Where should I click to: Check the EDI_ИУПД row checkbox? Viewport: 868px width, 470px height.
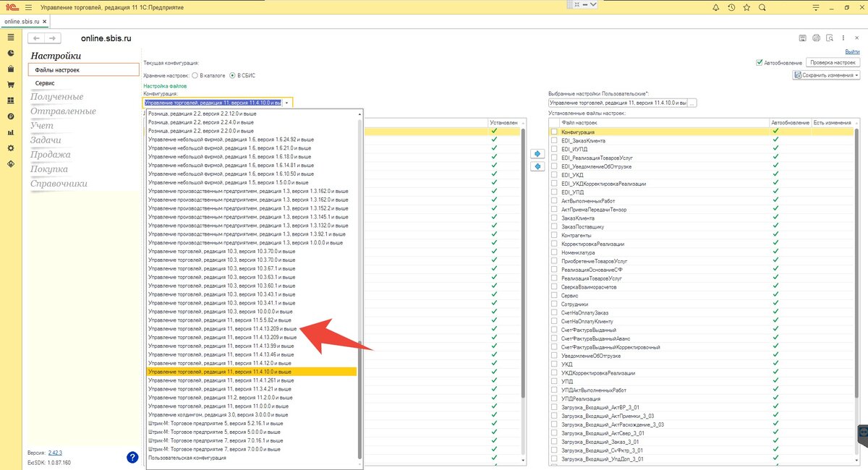click(555, 148)
